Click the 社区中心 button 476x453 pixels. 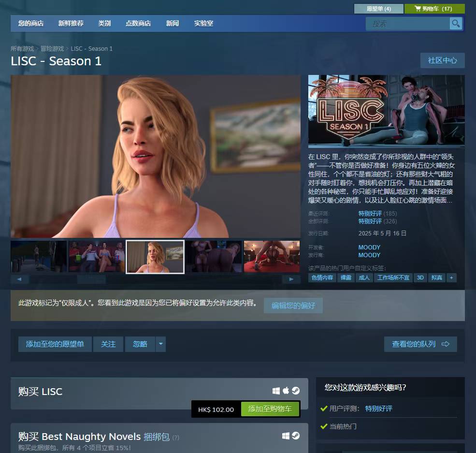coord(442,60)
